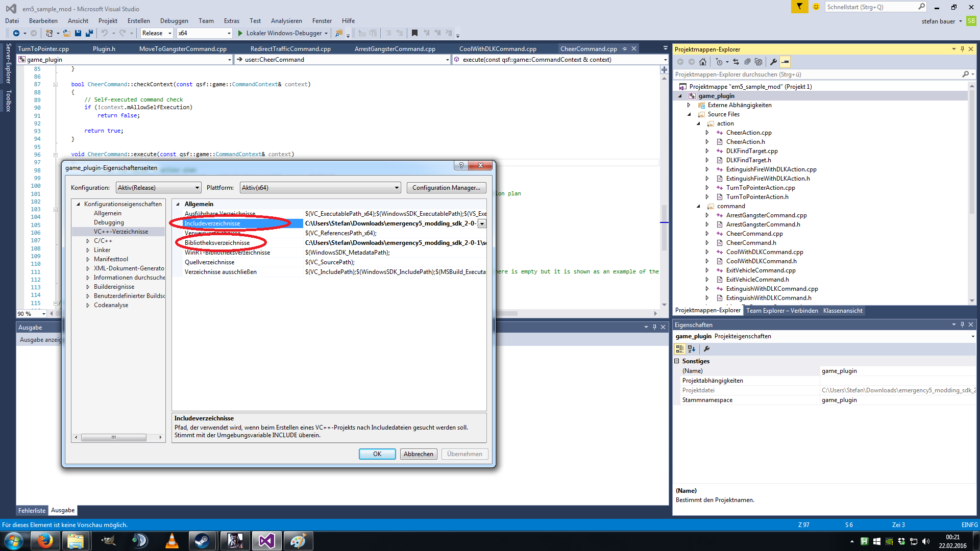Click the Navigate Backward arrow in main toolbar
980x551 pixels.
(x=16, y=33)
